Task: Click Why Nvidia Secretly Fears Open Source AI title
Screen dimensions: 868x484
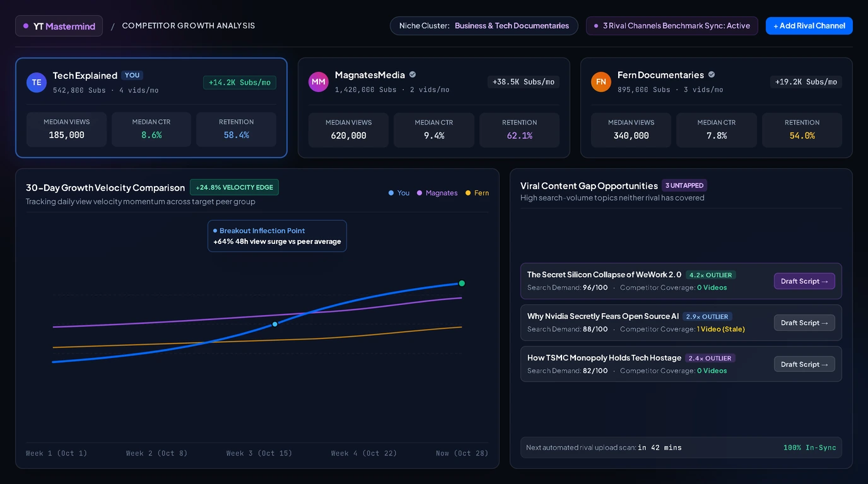Action: tap(603, 316)
